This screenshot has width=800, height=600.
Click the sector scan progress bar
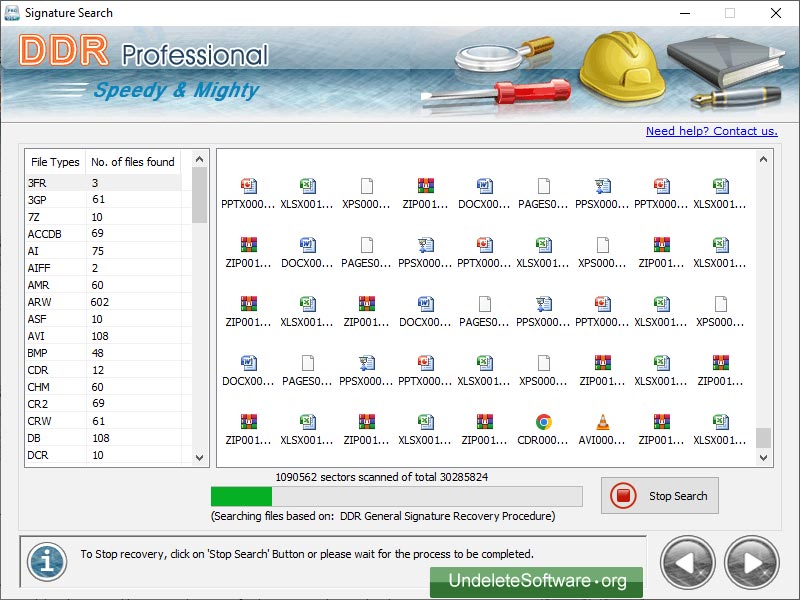coord(396,496)
